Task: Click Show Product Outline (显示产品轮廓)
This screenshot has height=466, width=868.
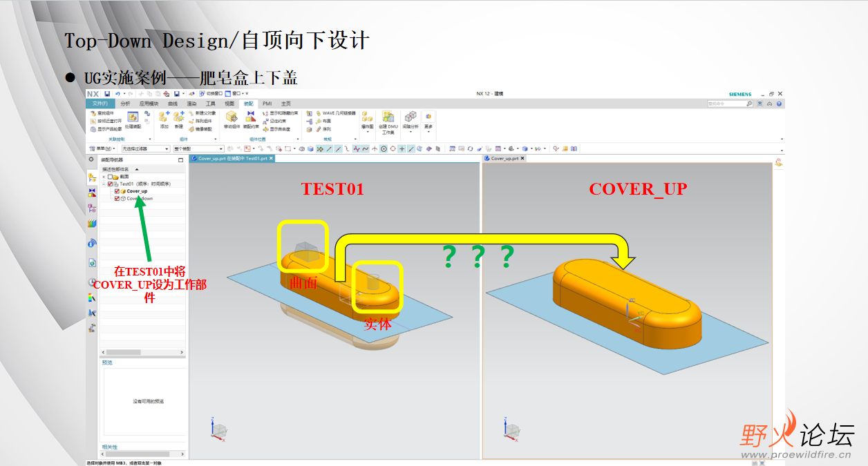Action: 105,128
